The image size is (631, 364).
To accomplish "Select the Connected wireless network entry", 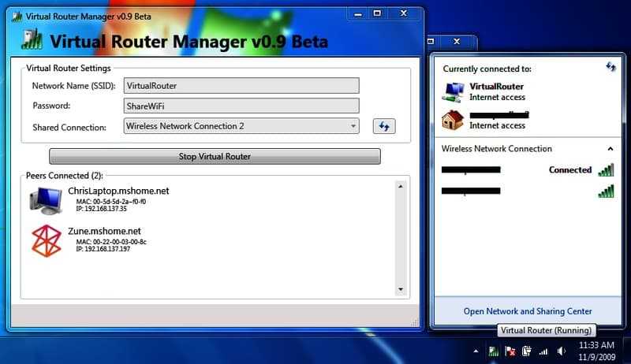I will (528, 170).
